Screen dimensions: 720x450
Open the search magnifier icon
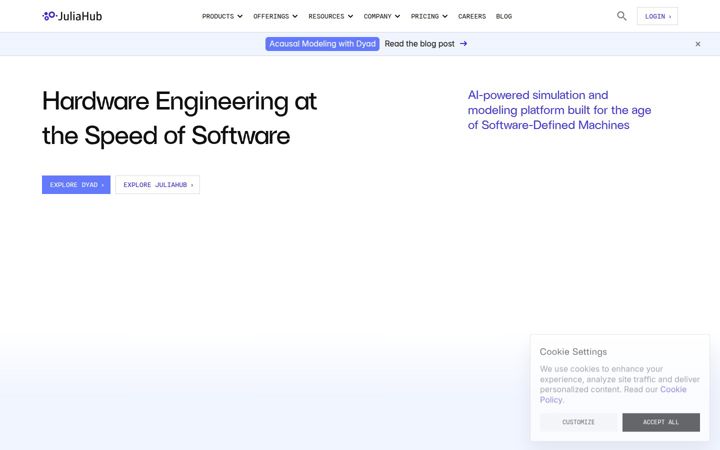pos(621,16)
